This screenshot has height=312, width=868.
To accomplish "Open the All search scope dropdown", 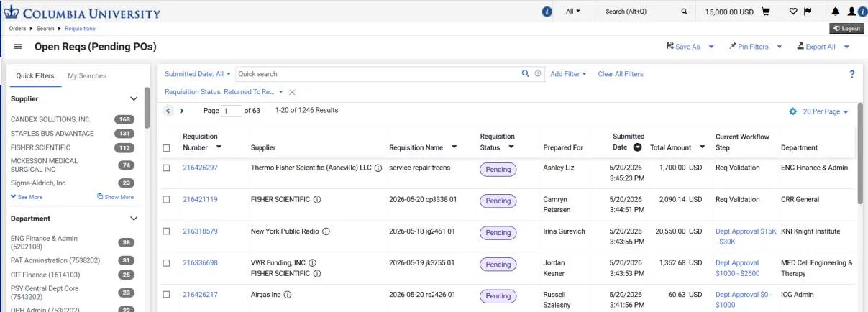I will pyautogui.click(x=573, y=12).
